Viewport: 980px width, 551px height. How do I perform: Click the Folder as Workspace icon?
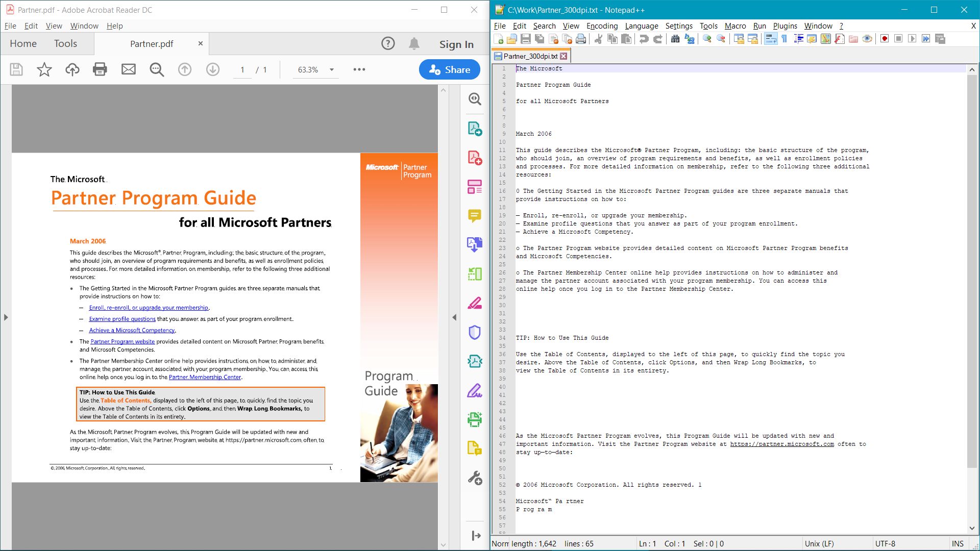[x=853, y=39]
